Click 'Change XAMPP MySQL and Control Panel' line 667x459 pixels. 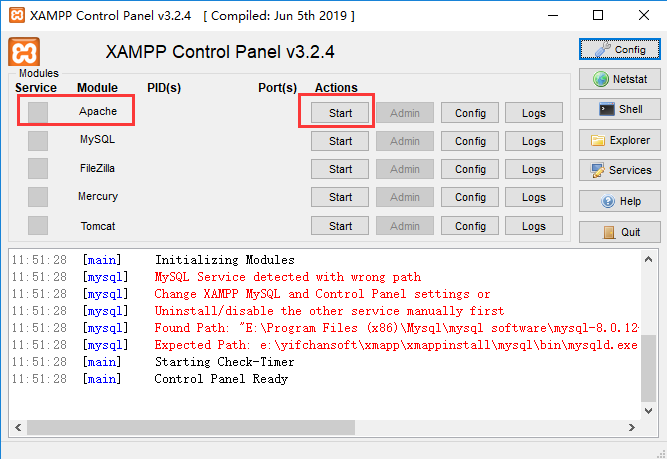322,294
